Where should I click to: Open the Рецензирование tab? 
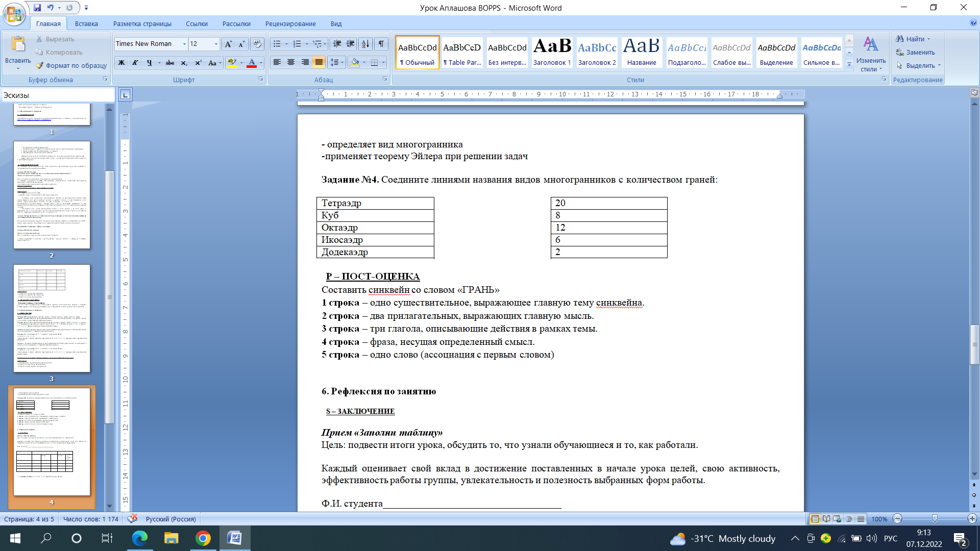(x=290, y=23)
